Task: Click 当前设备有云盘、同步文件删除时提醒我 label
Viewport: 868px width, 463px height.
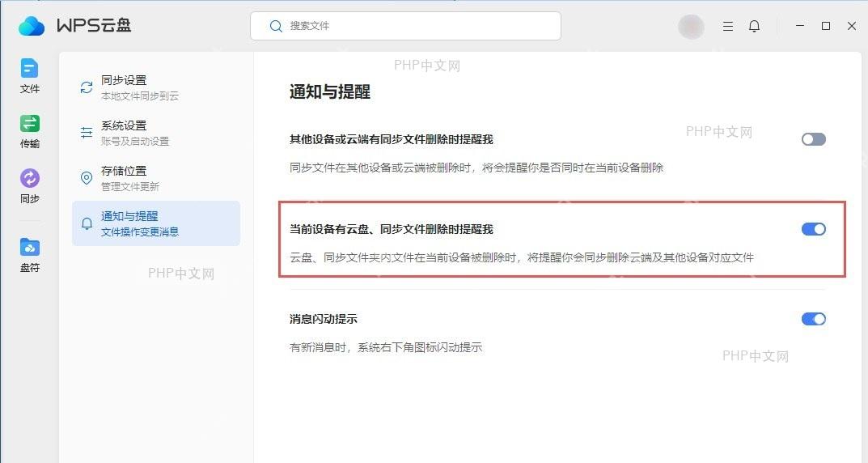Action: (x=392, y=229)
